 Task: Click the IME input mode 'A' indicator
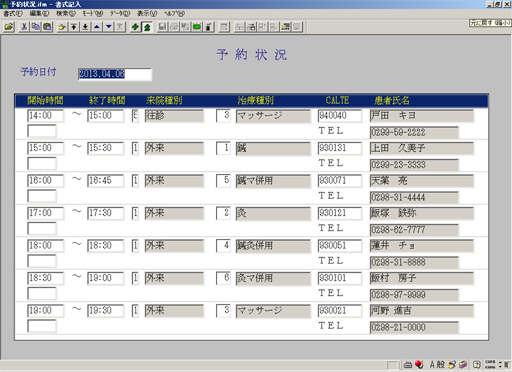tap(432, 365)
